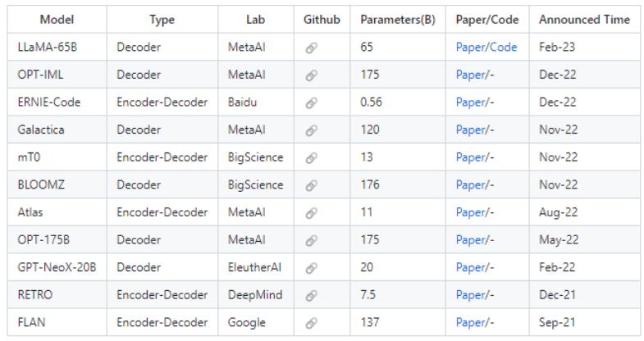Click the Github link icon for LLaMA-65B

point(311,48)
